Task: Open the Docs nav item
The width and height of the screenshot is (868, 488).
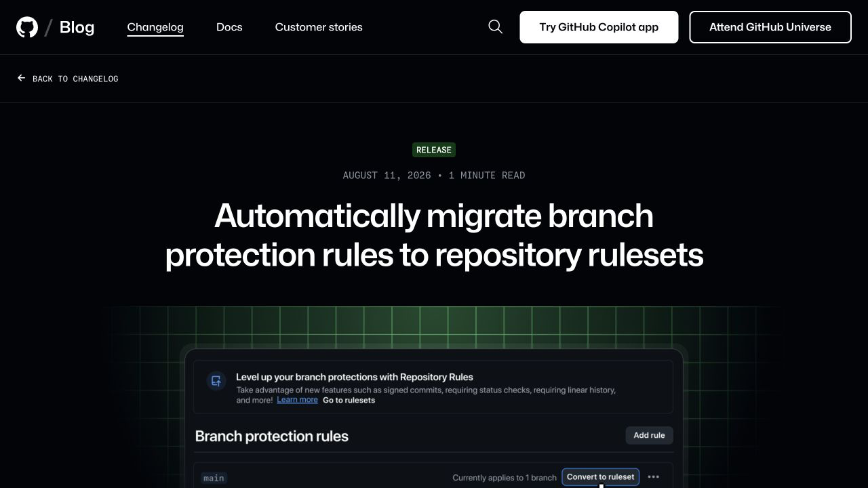Action: coord(229,27)
